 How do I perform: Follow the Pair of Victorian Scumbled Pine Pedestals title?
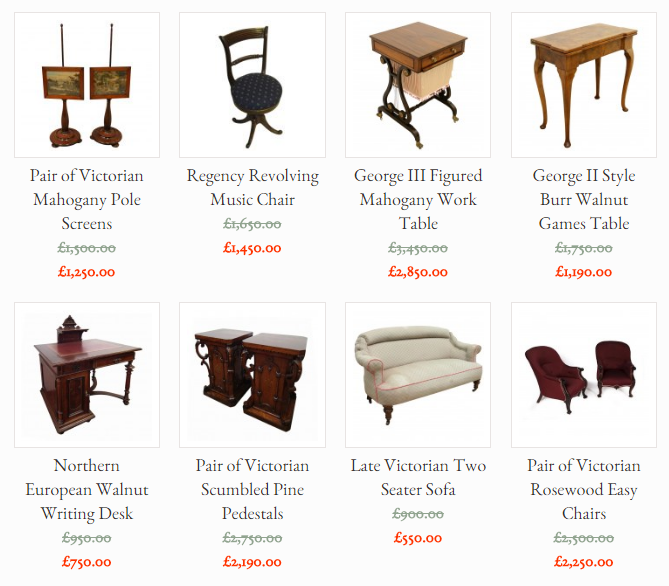[x=253, y=490]
